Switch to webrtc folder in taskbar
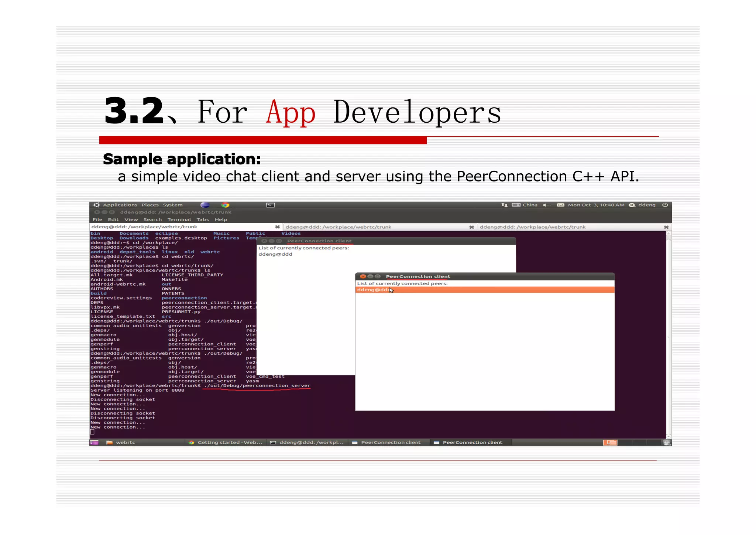 pyautogui.click(x=121, y=443)
